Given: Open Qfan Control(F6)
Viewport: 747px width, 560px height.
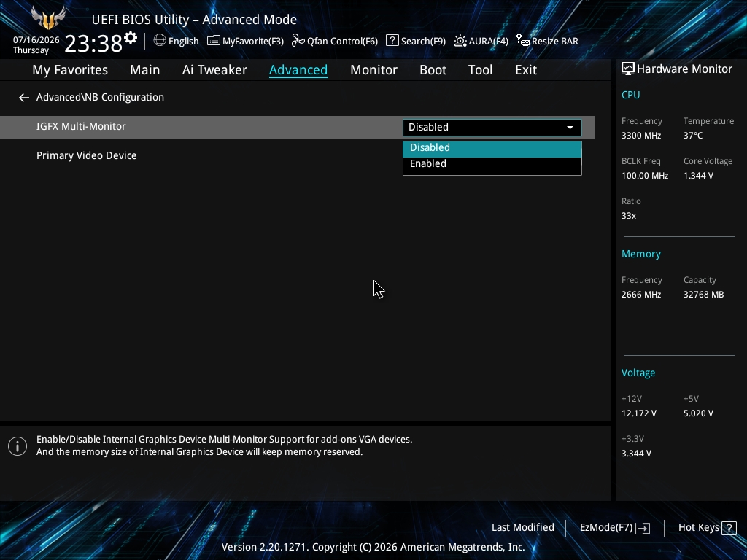Looking at the screenshot, I should click(334, 41).
